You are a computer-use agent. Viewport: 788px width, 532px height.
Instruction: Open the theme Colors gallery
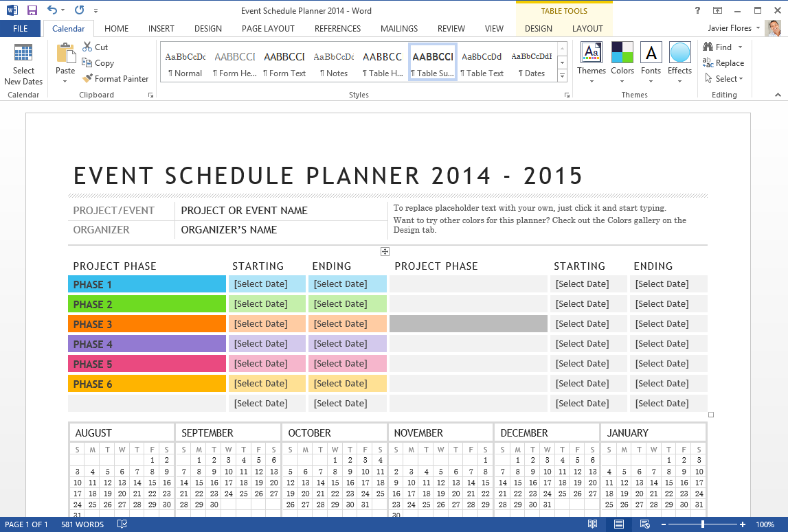pos(622,62)
